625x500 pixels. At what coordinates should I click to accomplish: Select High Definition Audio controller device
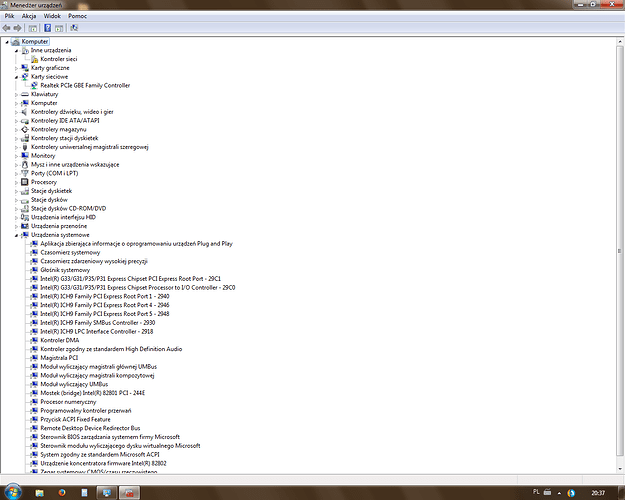click(x=111, y=349)
